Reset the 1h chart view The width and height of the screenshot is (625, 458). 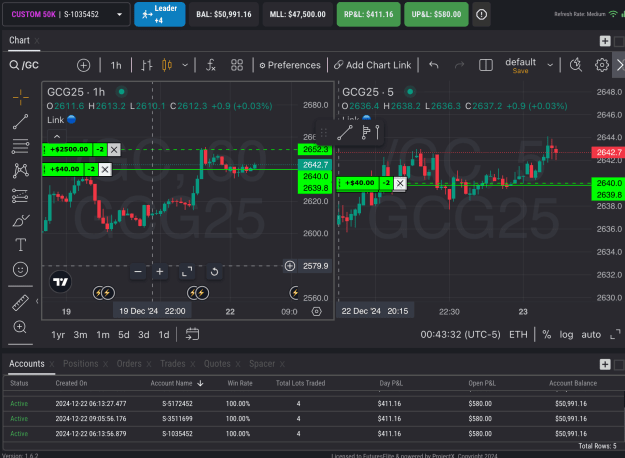click(214, 271)
